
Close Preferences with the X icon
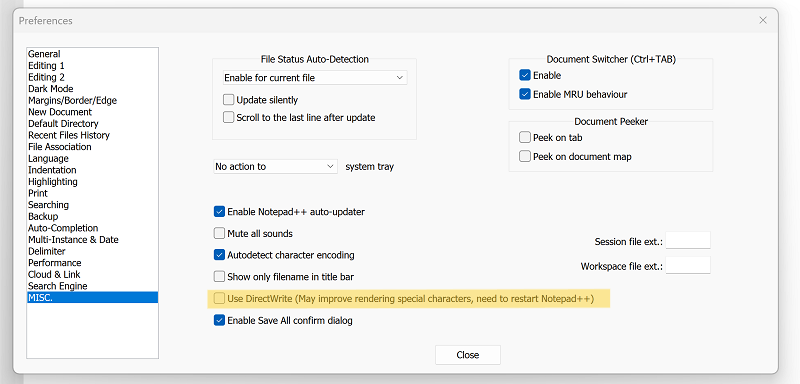763,20
